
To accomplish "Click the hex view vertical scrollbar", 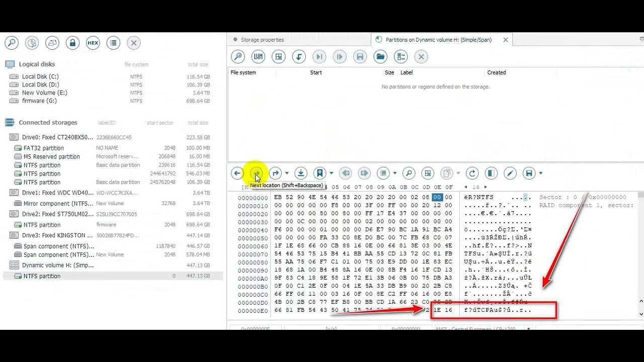I will [x=641, y=254].
